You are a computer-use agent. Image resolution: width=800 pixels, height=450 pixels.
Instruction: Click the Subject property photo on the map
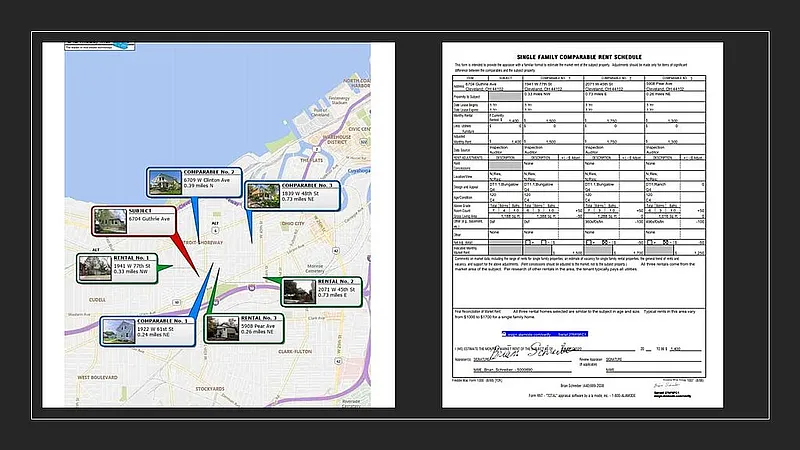[107, 222]
